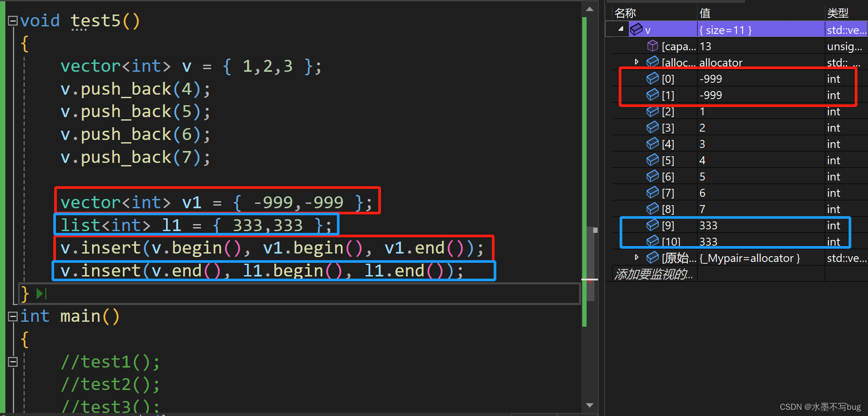The width and height of the screenshot is (868, 416).
Task: Expand the [原始...] raw view row
Action: tap(636, 257)
